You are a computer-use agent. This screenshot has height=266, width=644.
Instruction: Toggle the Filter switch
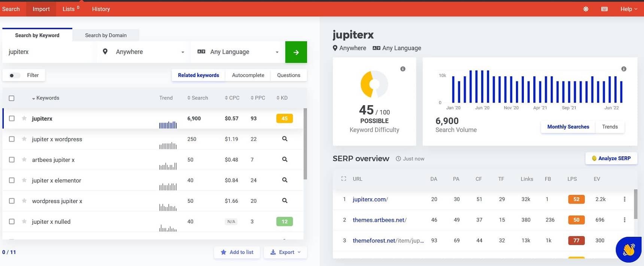click(14, 75)
